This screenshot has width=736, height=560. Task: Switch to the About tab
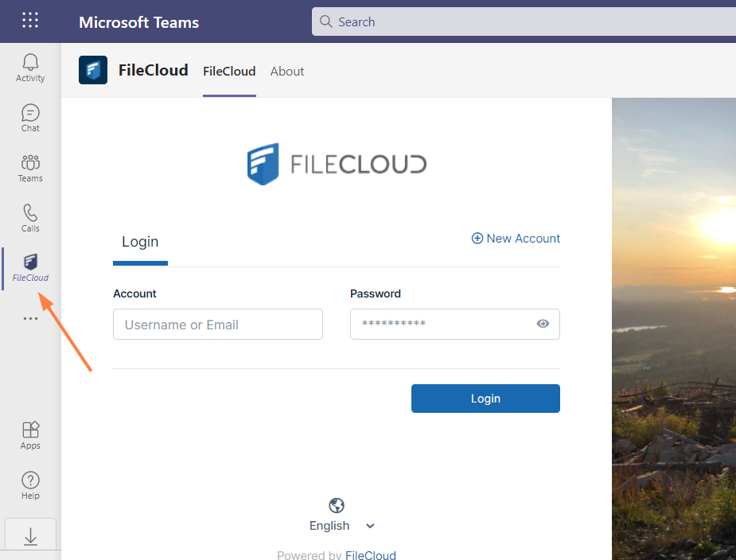[286, 71]
